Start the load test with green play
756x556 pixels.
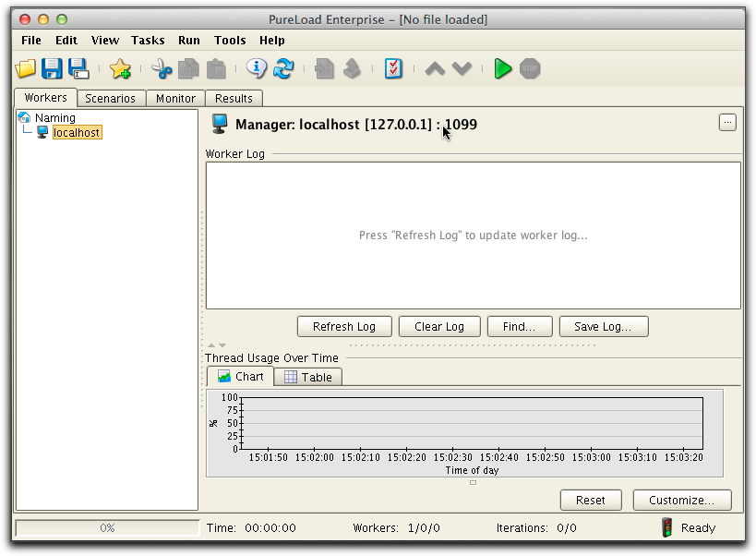tap(502, 68)
